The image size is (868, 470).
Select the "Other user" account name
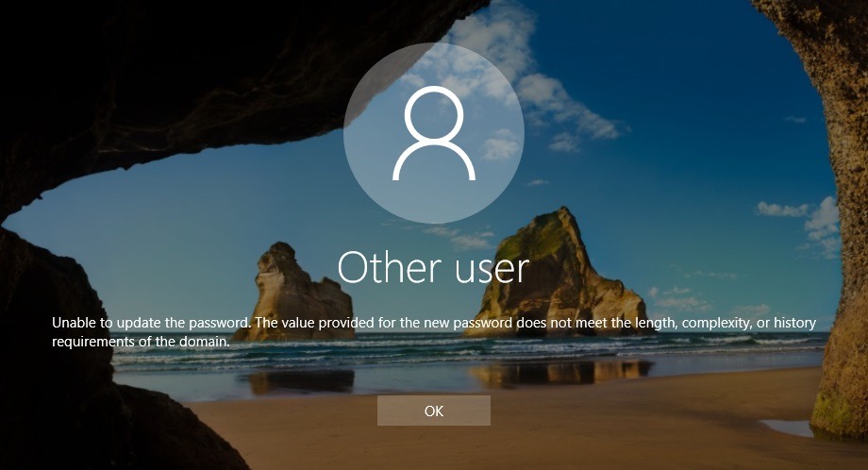point(433,267)
